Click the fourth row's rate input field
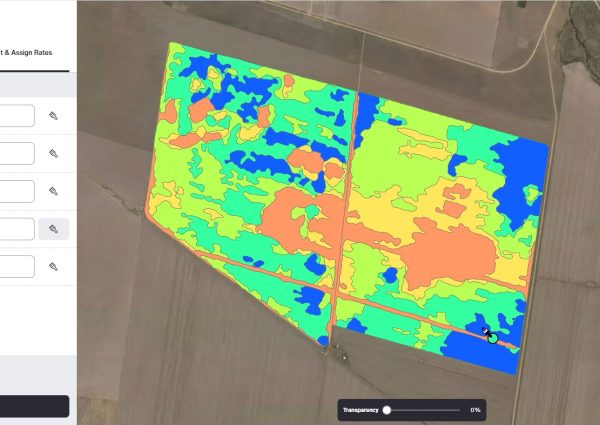Screen dimensions: 600x425 tap(17, 229)
